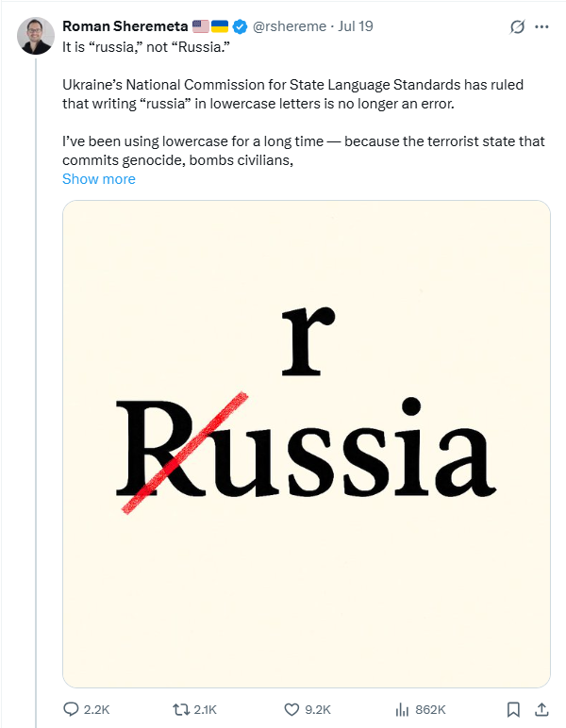Open the reply comment icon
Image resolution: width=566 pixels, height=728 pixels.
pyautogui.click(x=71, y=709)
